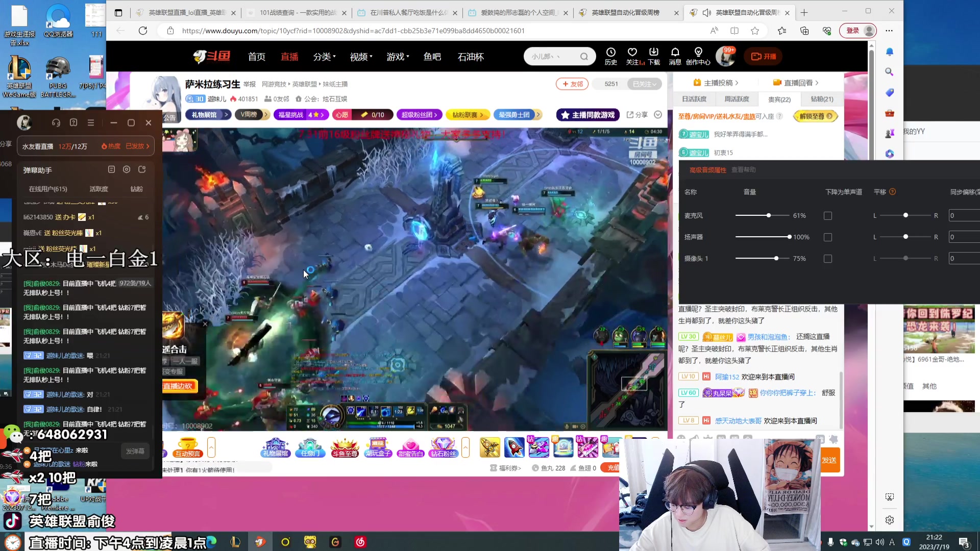The height and width of the screenshot is (551, 980).
Task: Adjust the 扬声器 volume slider
Action: point(789,237)
